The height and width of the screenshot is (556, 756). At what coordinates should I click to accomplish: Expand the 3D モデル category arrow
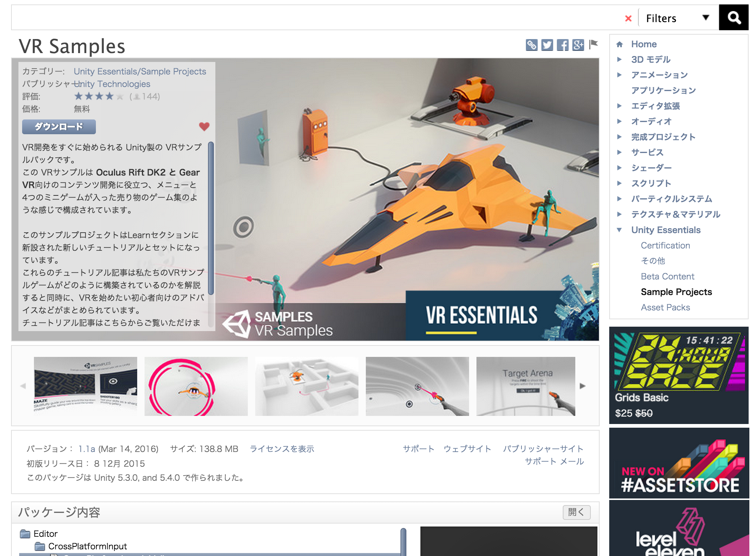tap(620, 59)
